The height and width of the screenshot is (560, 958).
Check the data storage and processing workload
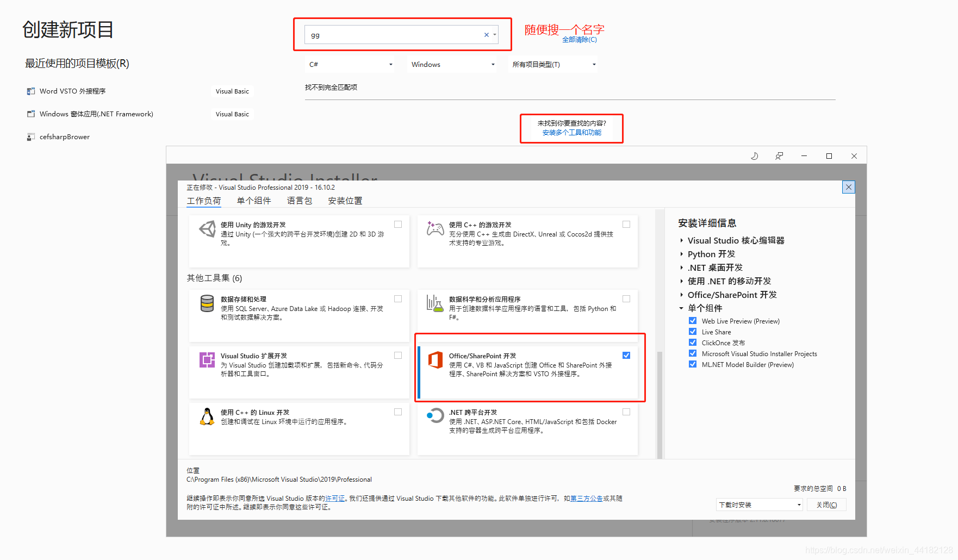click(x=398, y=299)
